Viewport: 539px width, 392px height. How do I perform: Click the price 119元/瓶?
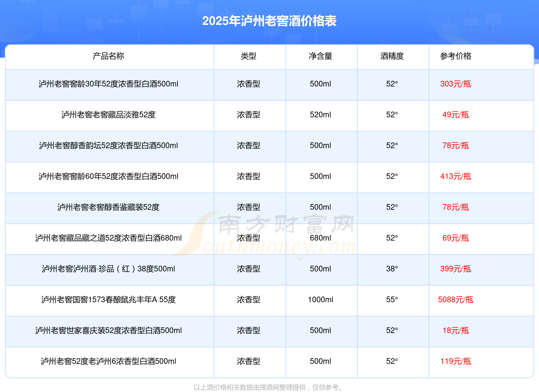point(455,361)
